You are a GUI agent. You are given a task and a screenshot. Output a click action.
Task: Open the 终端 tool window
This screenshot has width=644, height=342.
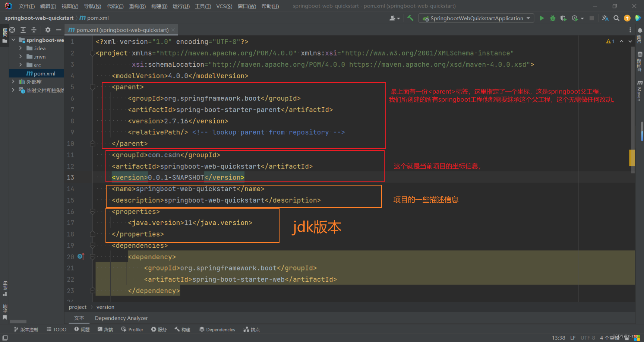coord(105,329)
